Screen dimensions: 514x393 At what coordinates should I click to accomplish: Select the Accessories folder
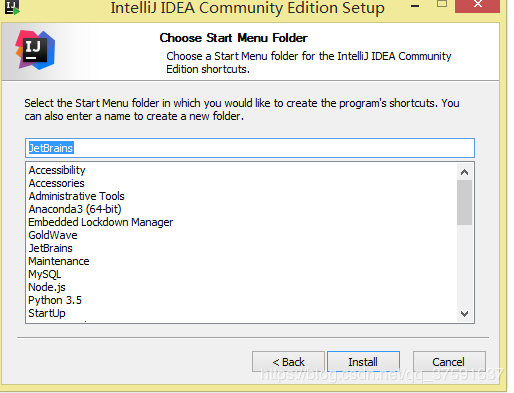click(x=56, y=183)
